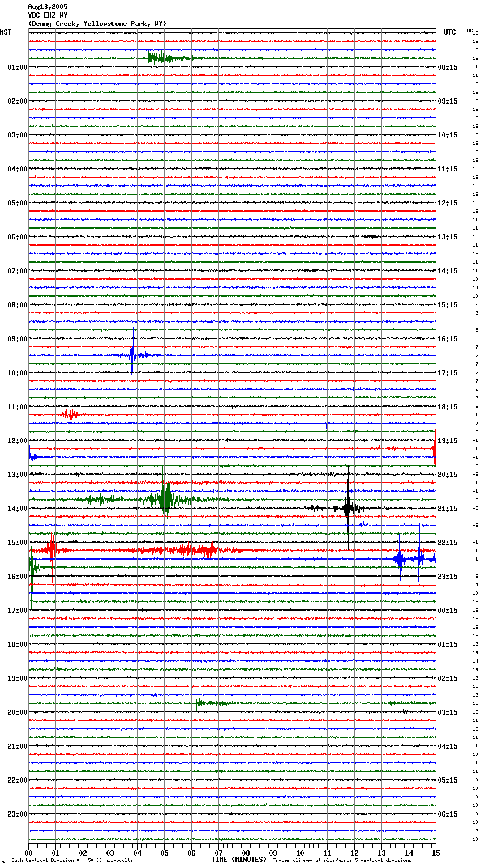Click the 09:15 UTC time label

pyautogui.click(x=448, y=101)
